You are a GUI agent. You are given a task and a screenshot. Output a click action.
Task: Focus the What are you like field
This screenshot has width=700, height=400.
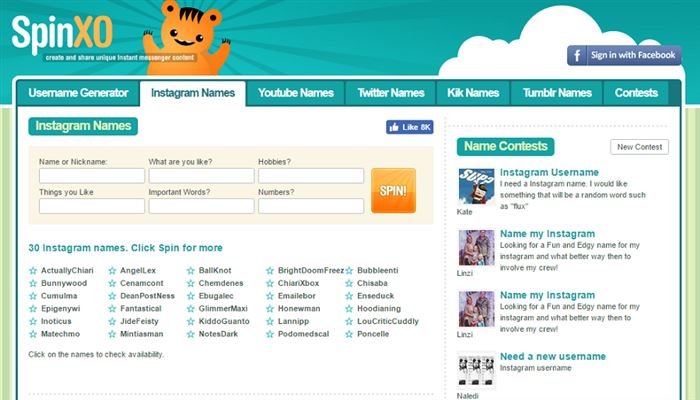[x=201, y=176]
